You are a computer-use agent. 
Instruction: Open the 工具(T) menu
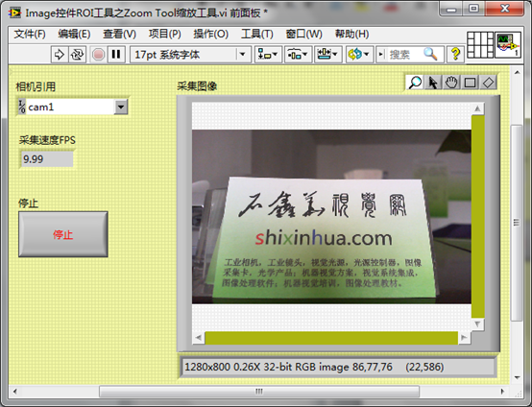(256, 34)
